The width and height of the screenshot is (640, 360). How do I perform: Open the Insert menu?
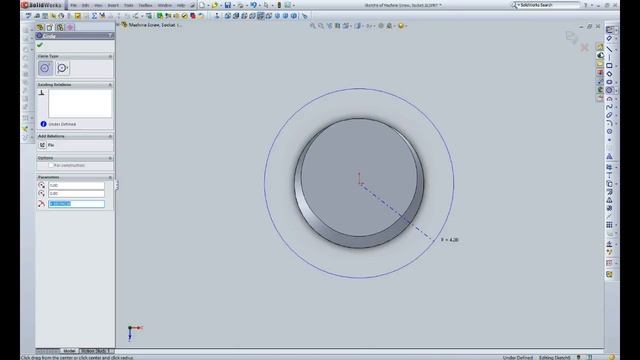(113, 5)
